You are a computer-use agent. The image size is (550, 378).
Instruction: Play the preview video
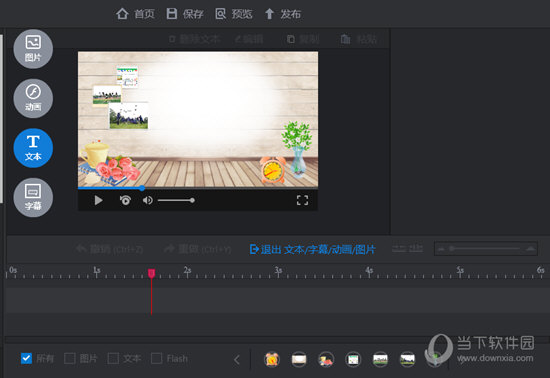pyautogui.click(x=99, y=200)
